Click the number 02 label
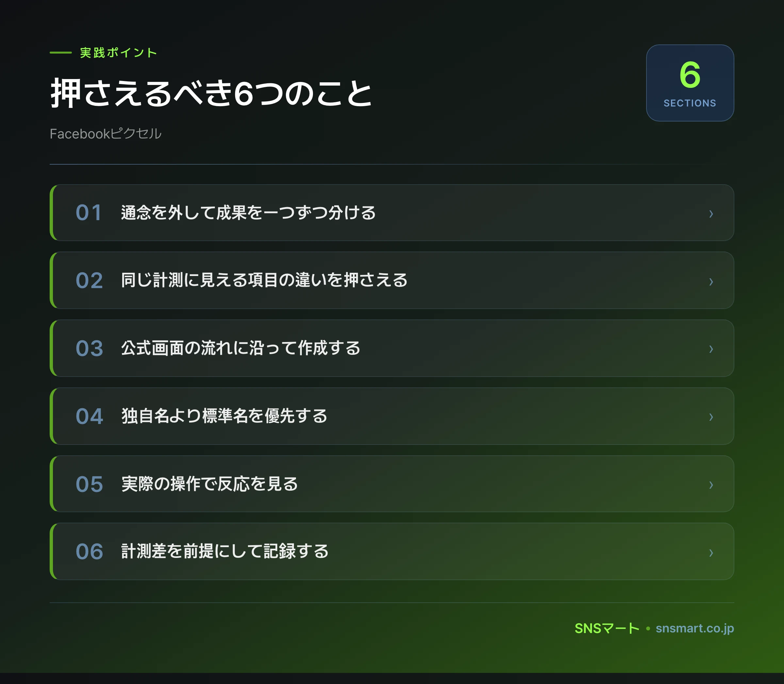The width and height of the screenshot is (784, 684). (x=89, y=281)
